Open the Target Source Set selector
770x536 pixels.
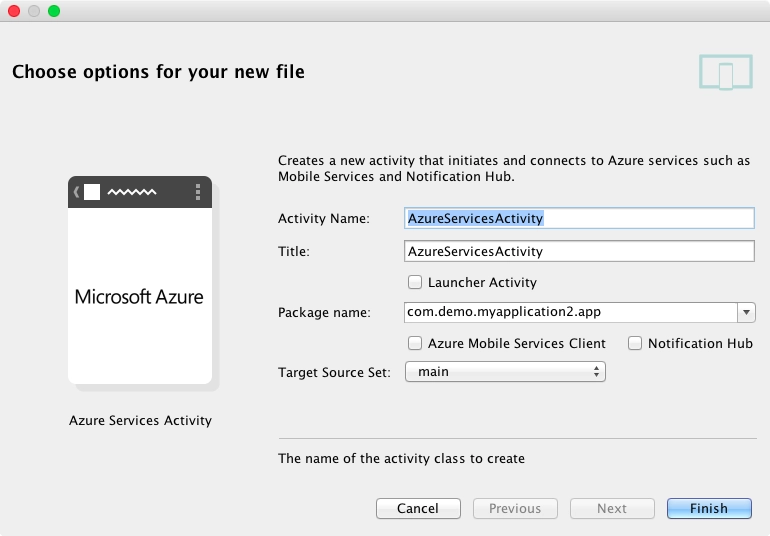[505, 372]
